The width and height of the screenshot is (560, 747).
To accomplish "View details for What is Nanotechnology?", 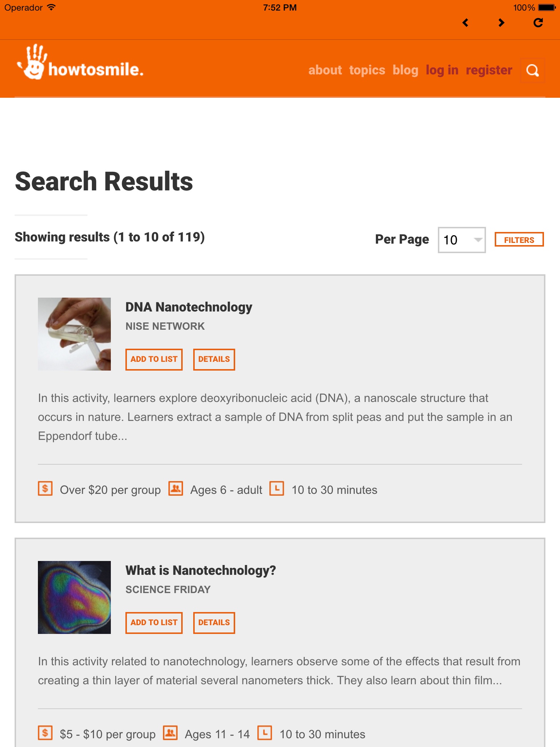I will (x=214, y=623).
